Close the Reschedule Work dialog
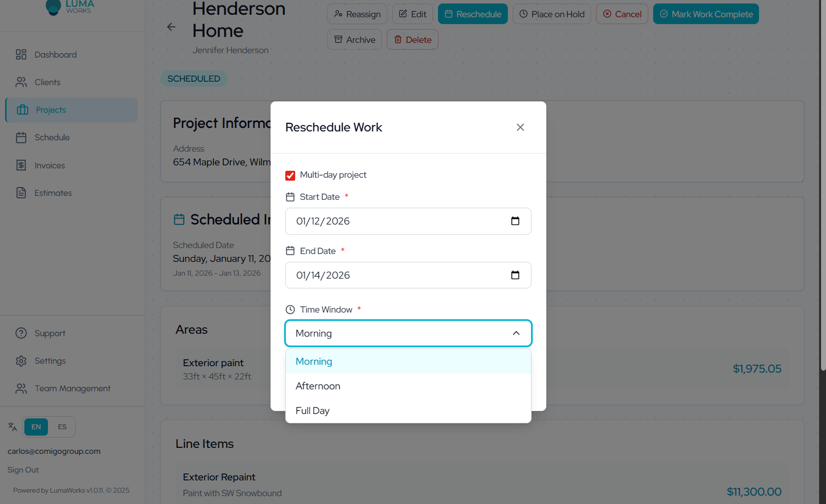The height and width of the screenshot is (504, 826). point(520,127)
